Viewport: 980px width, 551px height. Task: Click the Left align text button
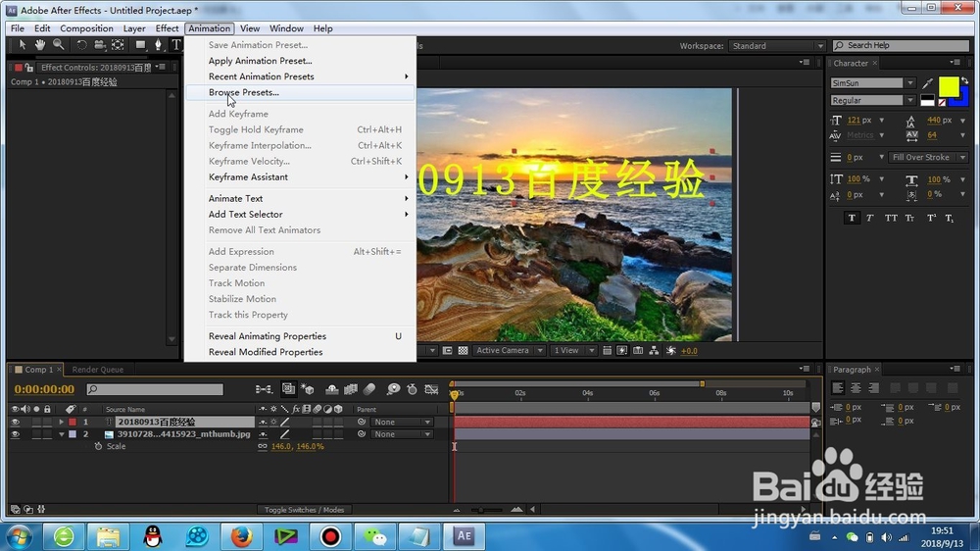coord(838,388)
